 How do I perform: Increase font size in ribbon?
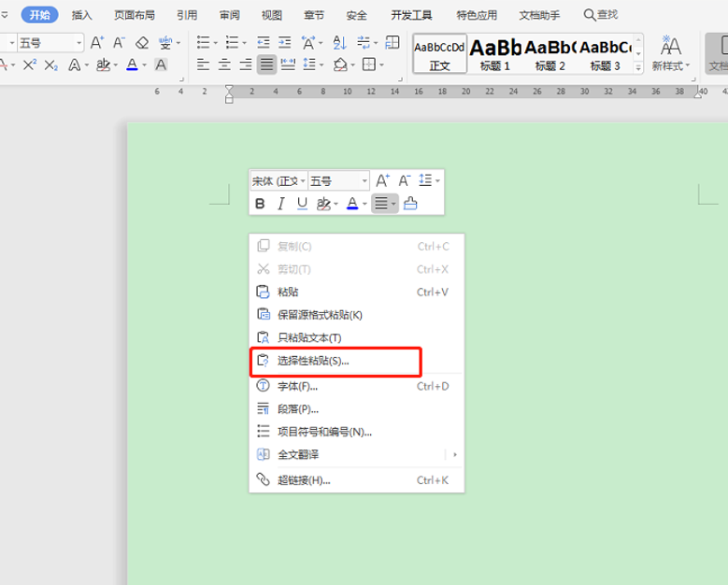96,43
